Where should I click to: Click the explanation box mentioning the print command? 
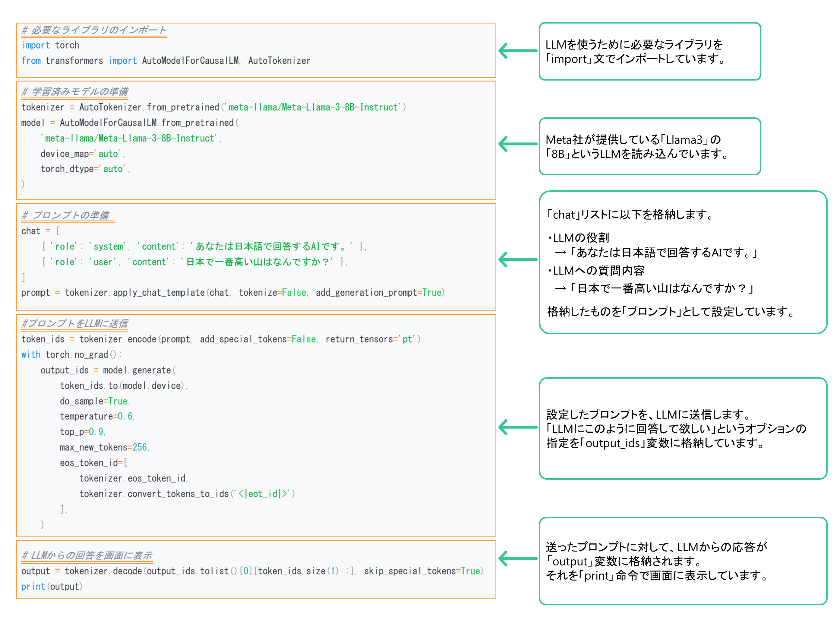tap(683, 561)
